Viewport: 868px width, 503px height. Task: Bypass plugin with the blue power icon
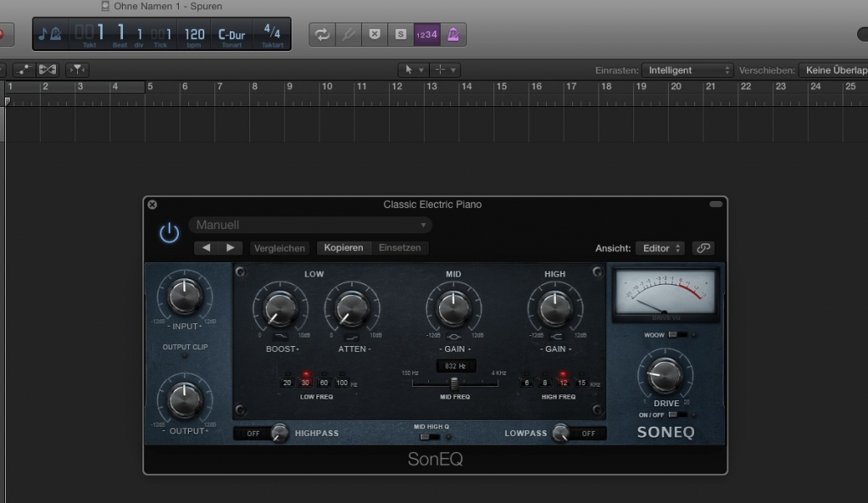(x=170, y=233)
